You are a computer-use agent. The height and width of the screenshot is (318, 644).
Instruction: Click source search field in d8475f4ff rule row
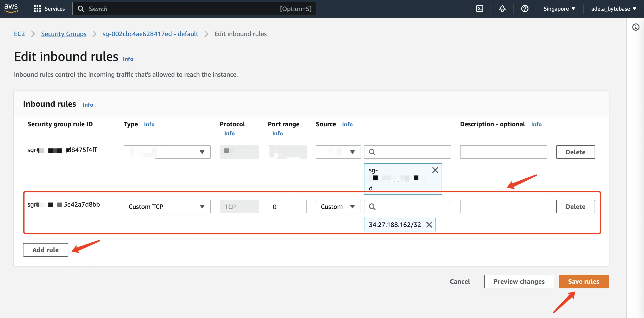pos(407,152)
